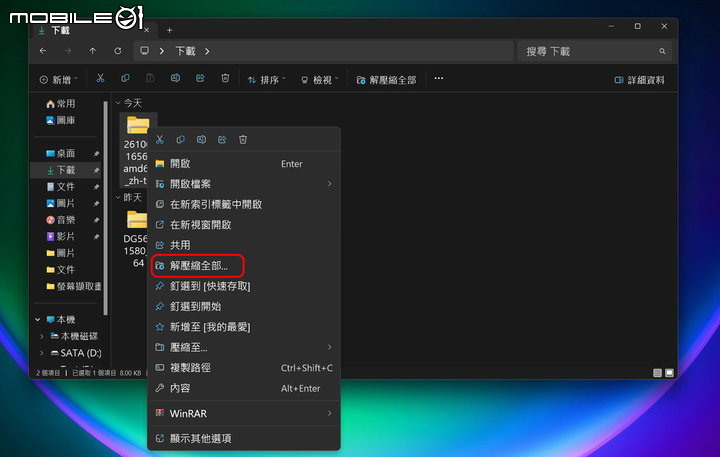Viewport: 720px width, 457px height.
Task: Open the WinRAR submenu
Action: click(x=244, y=413)
